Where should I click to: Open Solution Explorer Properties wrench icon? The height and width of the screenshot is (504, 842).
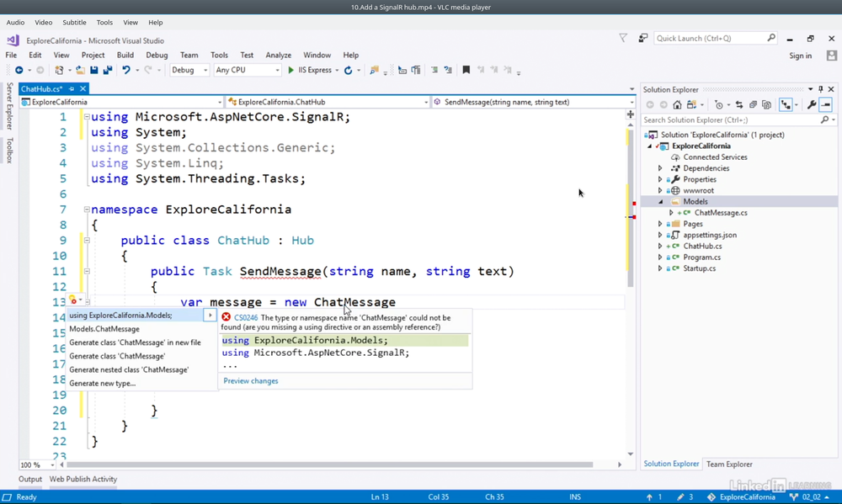tap(812, 105)
